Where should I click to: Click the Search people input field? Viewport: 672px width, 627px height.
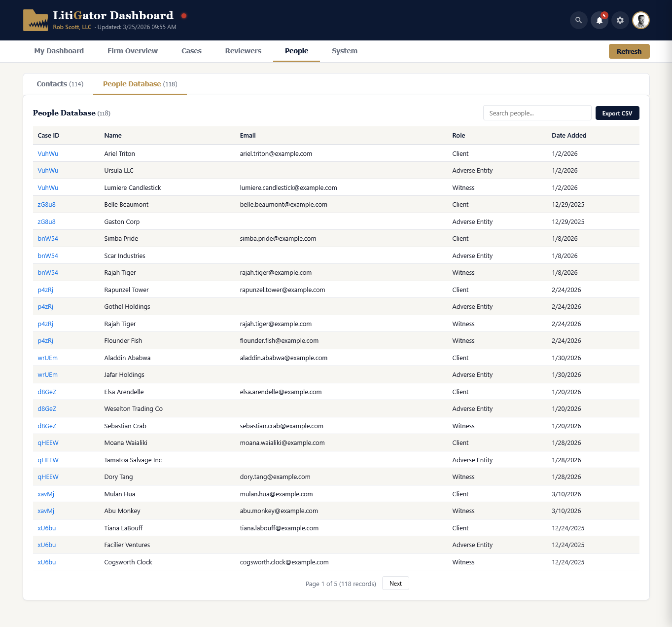tap(537, 112)
